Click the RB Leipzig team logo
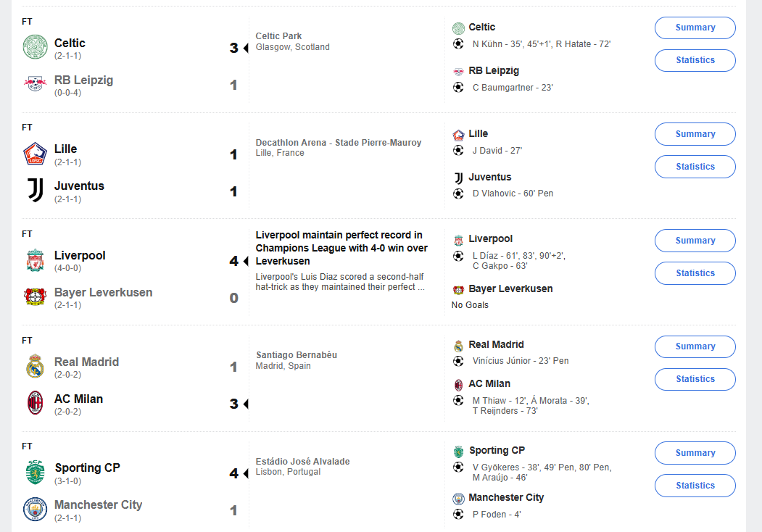 [x=35, y=84]
